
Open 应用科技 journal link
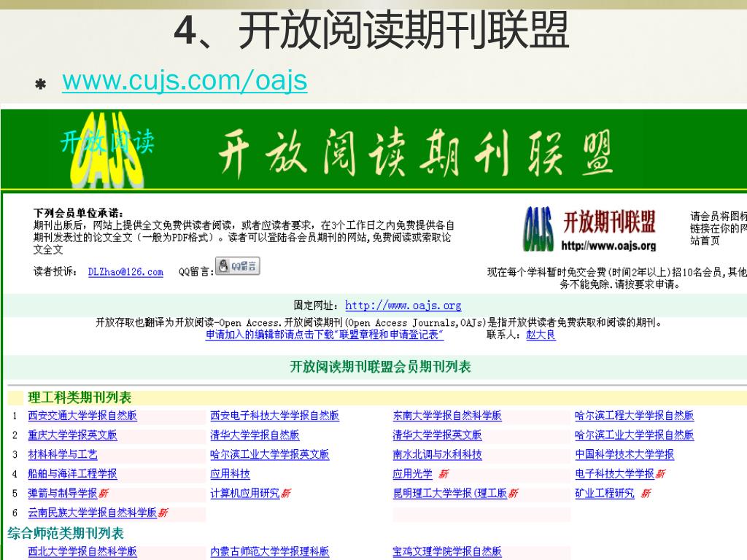pos(230,474)
